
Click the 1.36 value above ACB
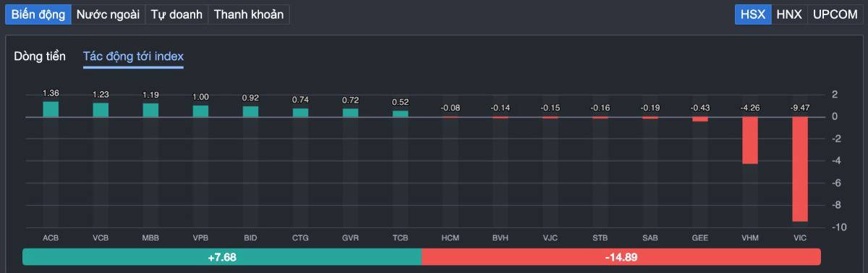[x=51, y=93]
